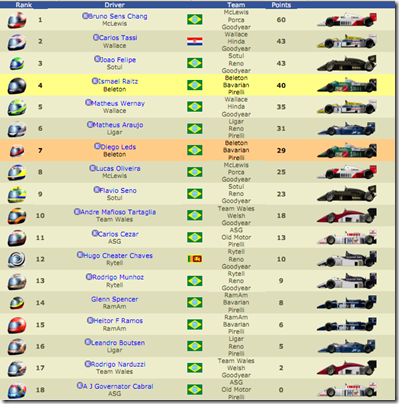Click Ismael Raitz's black helmet icon
399x404 pixels.
click(x=17, y=85)
